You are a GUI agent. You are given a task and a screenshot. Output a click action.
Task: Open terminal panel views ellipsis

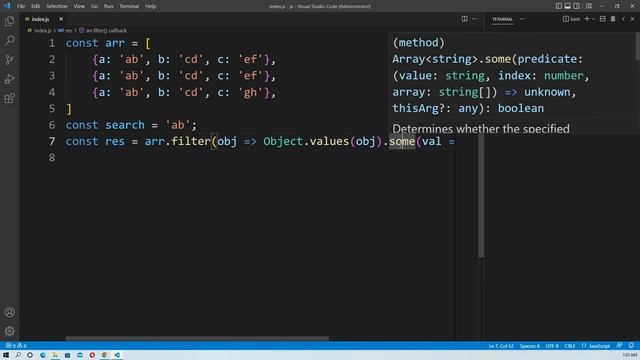pyautogui.click(x=522, y=19)
